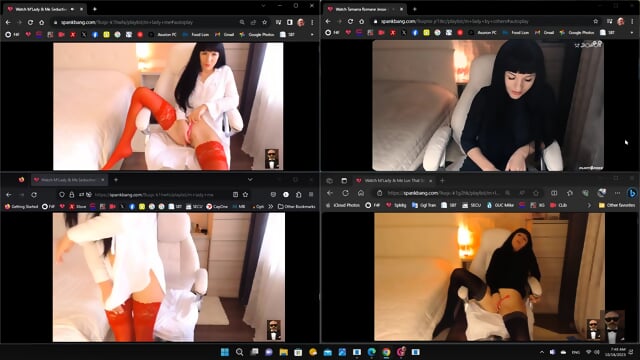Open Edge Settings and more menu
Image resolution: width=640 pixels, height=360 pixels.
tap(617, 193)
